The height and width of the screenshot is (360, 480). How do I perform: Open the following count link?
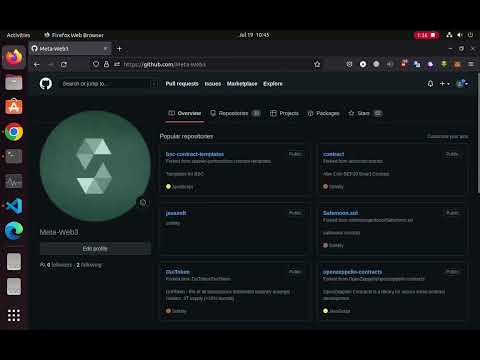(x=89, y=265)
